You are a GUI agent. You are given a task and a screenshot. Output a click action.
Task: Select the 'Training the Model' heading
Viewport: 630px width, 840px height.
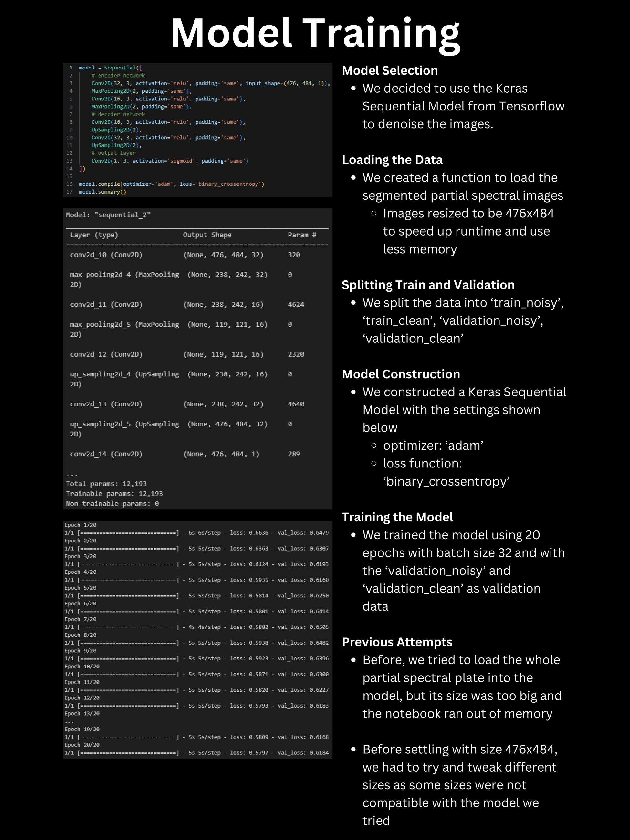(397, 517)
